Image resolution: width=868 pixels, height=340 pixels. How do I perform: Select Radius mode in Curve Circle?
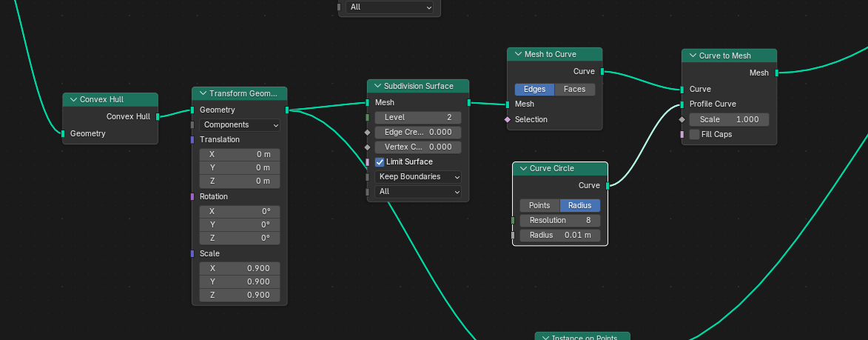[x=580, y=205]
